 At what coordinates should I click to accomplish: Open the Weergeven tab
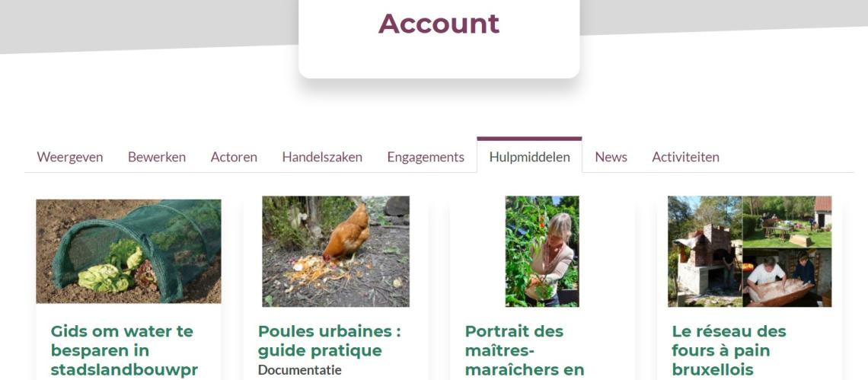coord(70,157)
